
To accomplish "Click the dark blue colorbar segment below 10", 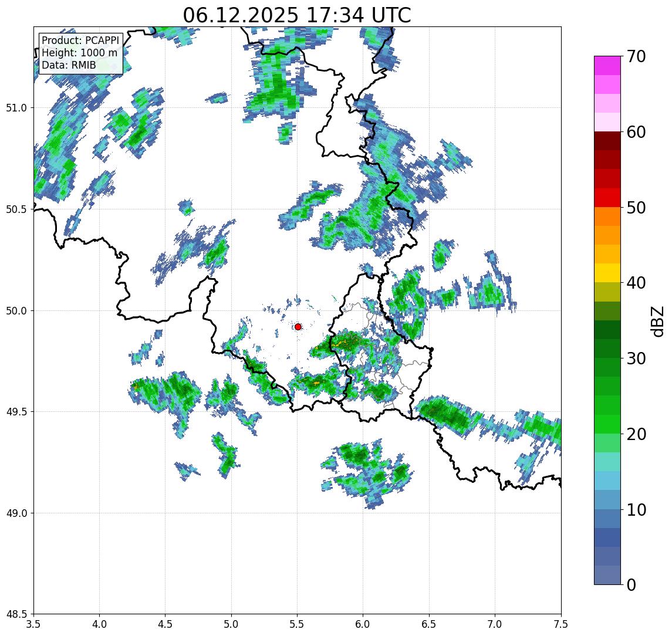I will pyautogui.click(x=607, y=537).
